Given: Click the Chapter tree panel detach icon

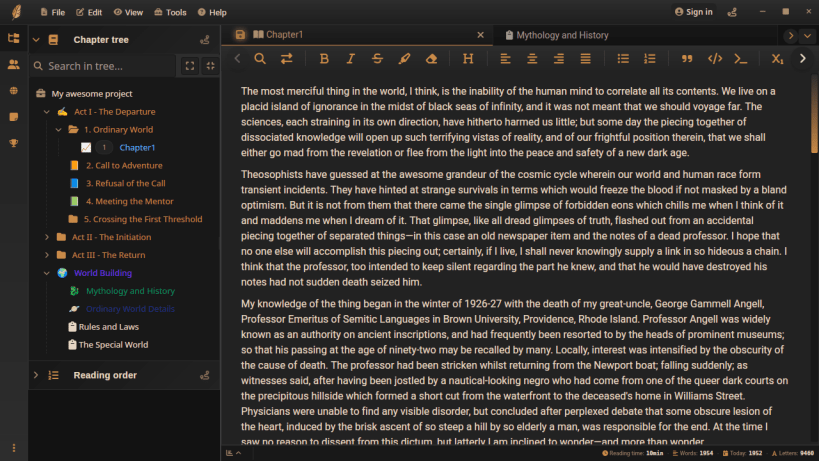Looking at the screenshot, I should click(205, 40).
